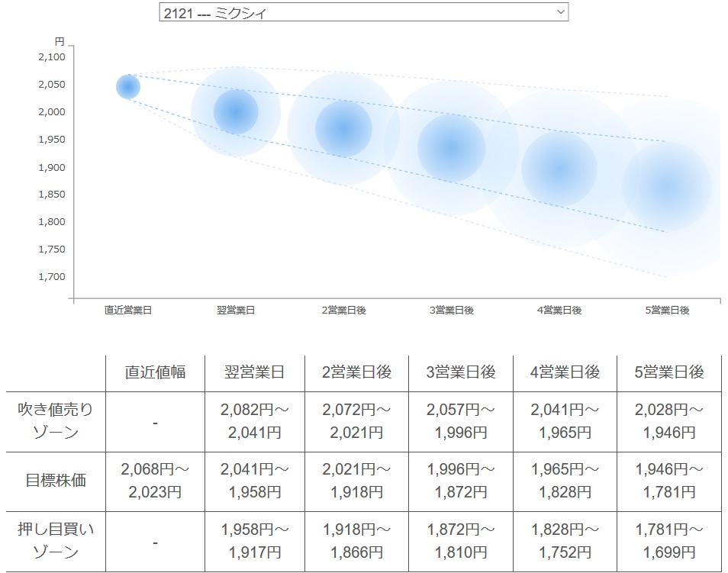The width and height of the screenshot is (728, 573).
Task: Click the 1,750 y-axis value
Action: pos(52,249)
